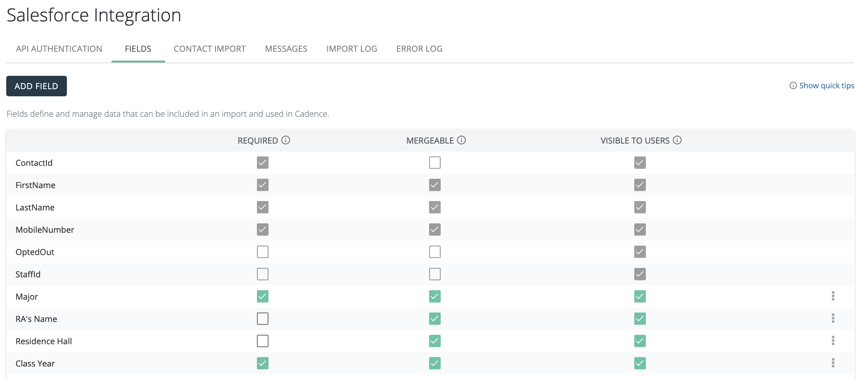Click the Add Field button
Image resolution: width=868 pixels, height=379 pixels.
tap(37, 86)
